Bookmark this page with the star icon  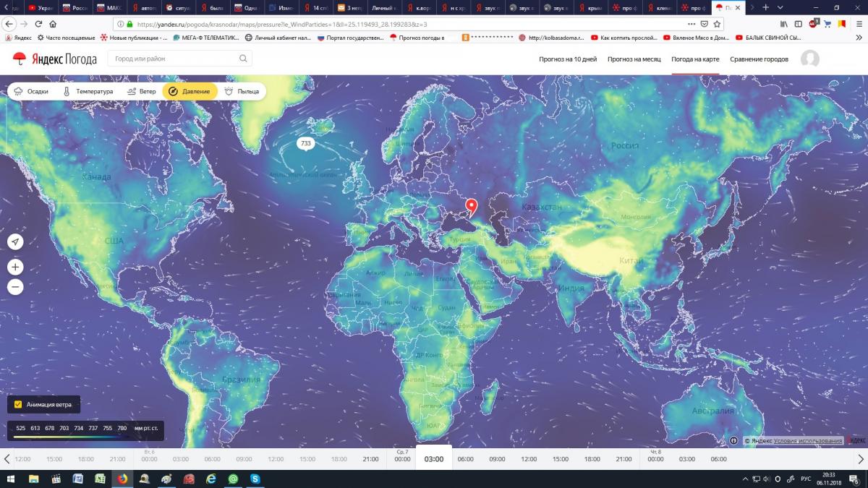717,24
